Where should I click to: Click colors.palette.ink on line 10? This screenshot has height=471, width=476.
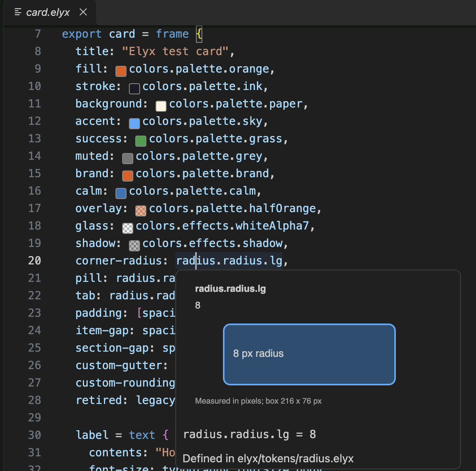click(203, 86)
